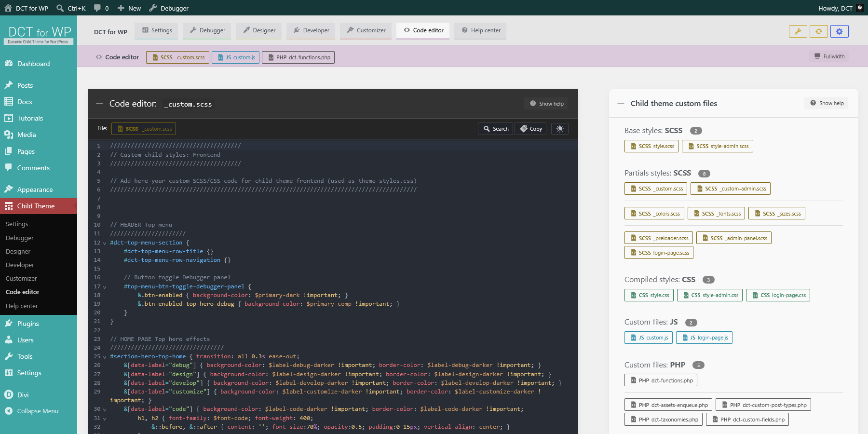The image size is (868, 434).
Task: Open the Customizer submenu link
Action: point(21,278)
